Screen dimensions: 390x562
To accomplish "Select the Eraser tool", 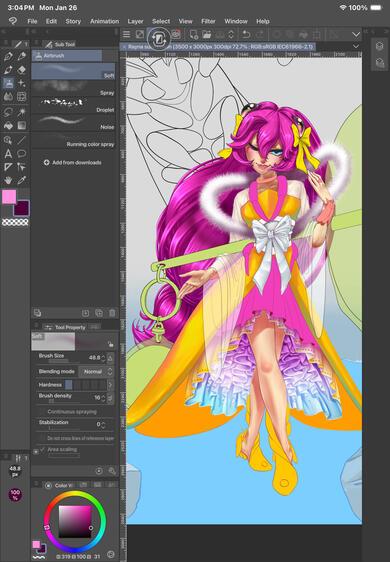I will (22, 70).
